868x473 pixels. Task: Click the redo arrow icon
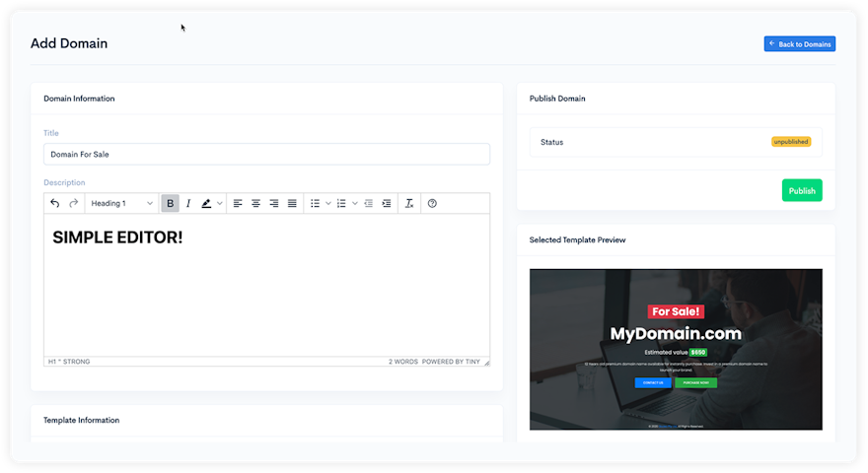click(x=73, y=203)
